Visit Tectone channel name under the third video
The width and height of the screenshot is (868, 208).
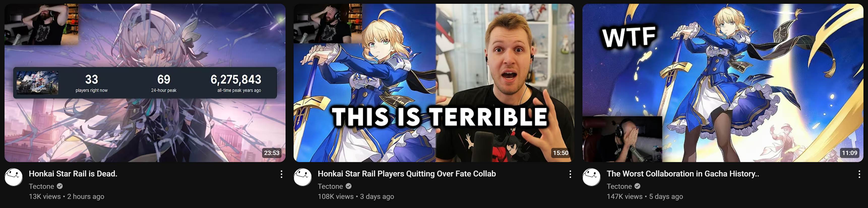619,186
